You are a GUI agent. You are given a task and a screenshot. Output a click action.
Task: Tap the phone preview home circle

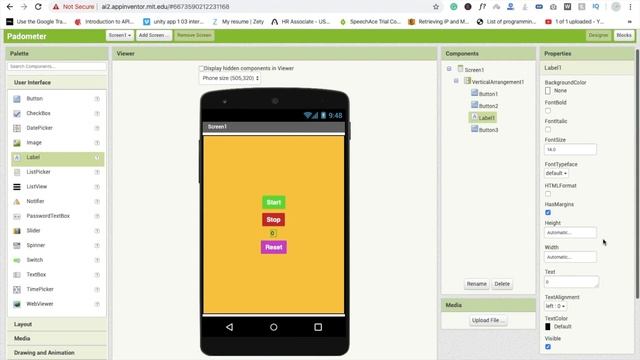273,327
